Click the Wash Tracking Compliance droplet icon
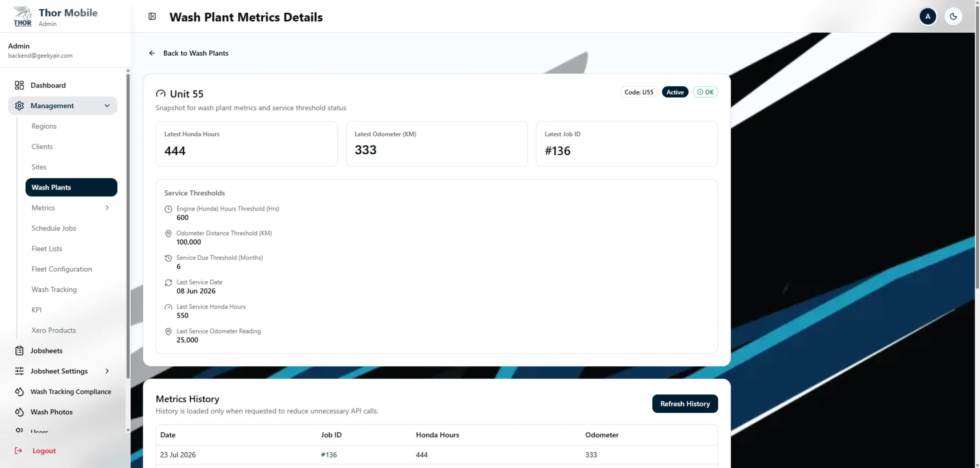The image size is (980, 468). pos(19,391)
